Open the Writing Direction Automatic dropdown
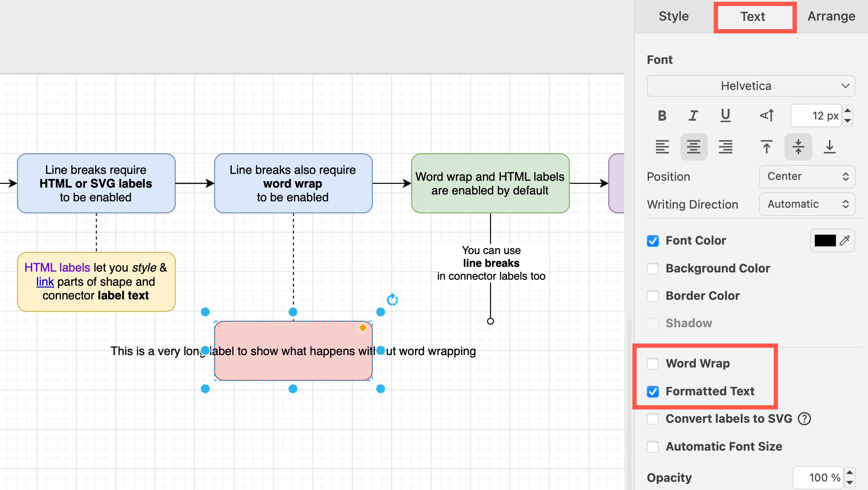The image size is (868, 490). (807, 204)
